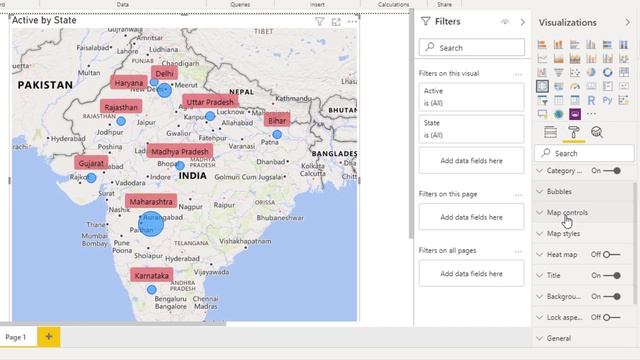Viewport: 640px width, 360px height.
Task: Toggle Filters pane visibility eye icon
Action: pos(505,22)
